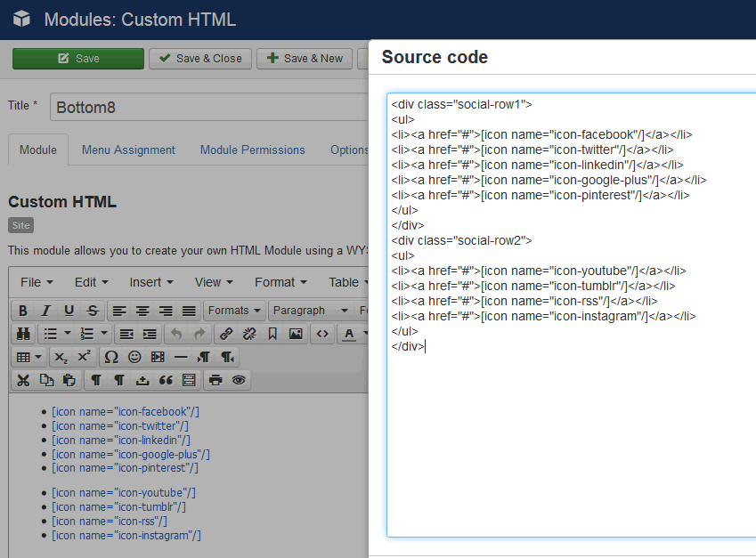Insert special character omega icon

pos(111,357)
